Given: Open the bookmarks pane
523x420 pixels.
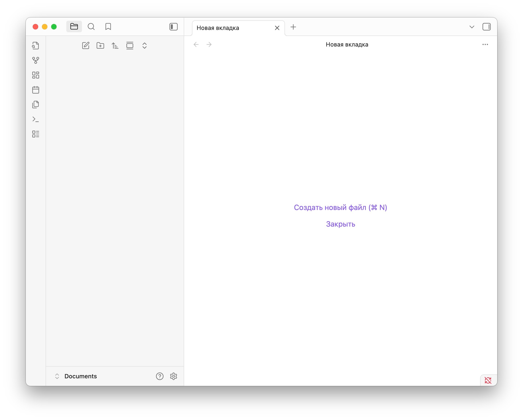Looking at the screenshot, I should pos(108,26).
